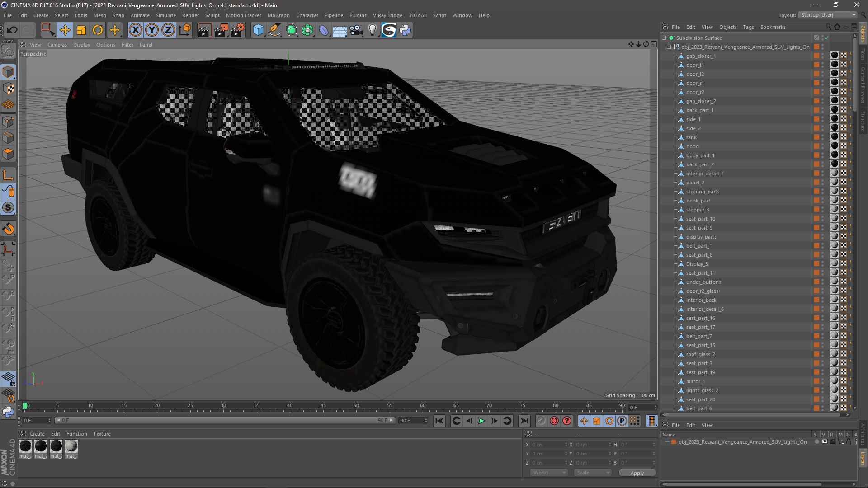
Task: Open material manager Texture menu
Action: (x=102, y=434)
